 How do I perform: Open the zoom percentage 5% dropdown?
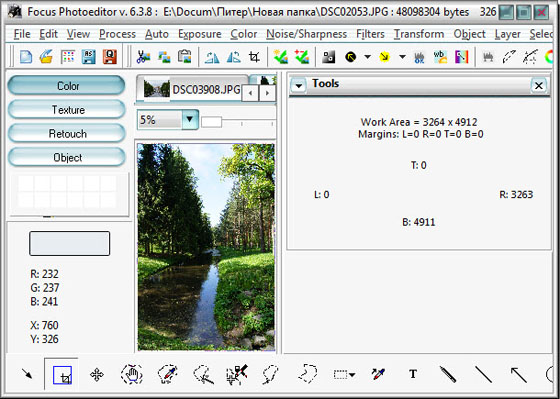[x=190, y=120]
